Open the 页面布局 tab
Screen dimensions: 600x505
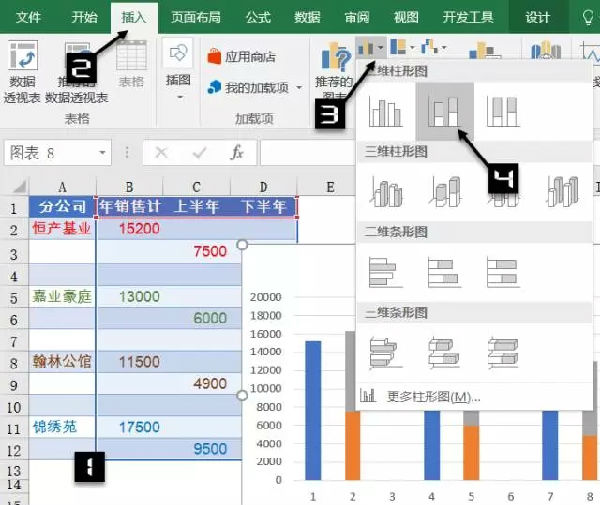(196, 17)
